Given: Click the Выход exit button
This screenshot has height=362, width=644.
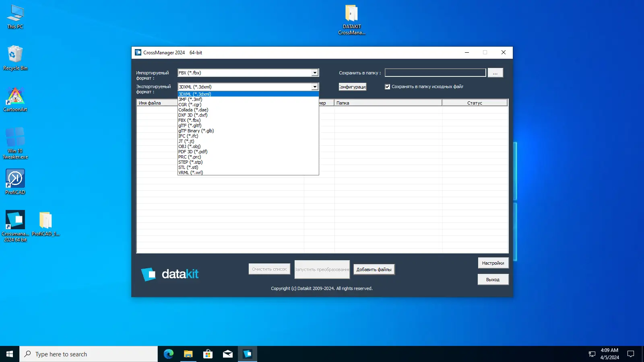Looking at the screenshot, I should point(493,280).
